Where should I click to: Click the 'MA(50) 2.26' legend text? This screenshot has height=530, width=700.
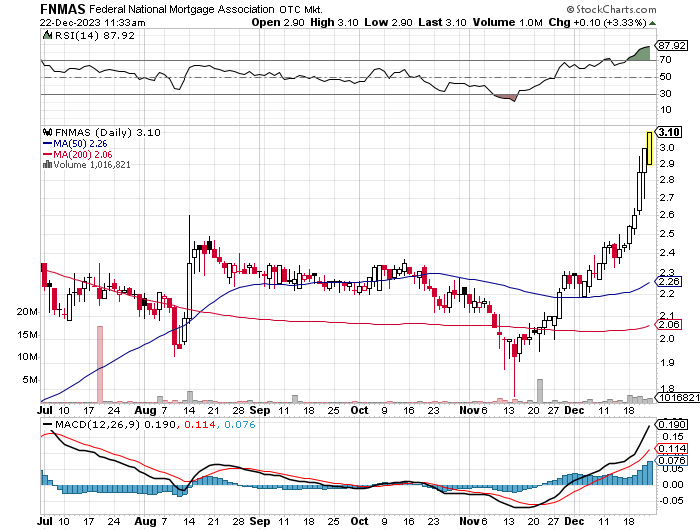[80, 144]
